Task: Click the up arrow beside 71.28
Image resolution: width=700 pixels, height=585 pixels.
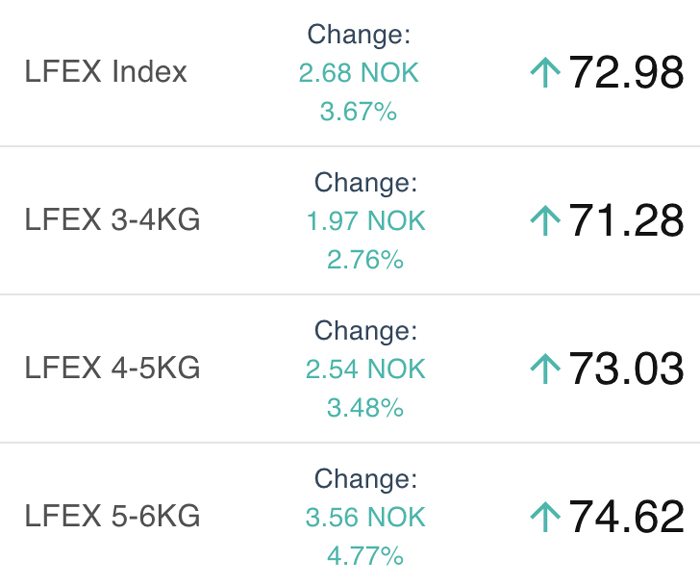Action: click(x=545, y=221)
